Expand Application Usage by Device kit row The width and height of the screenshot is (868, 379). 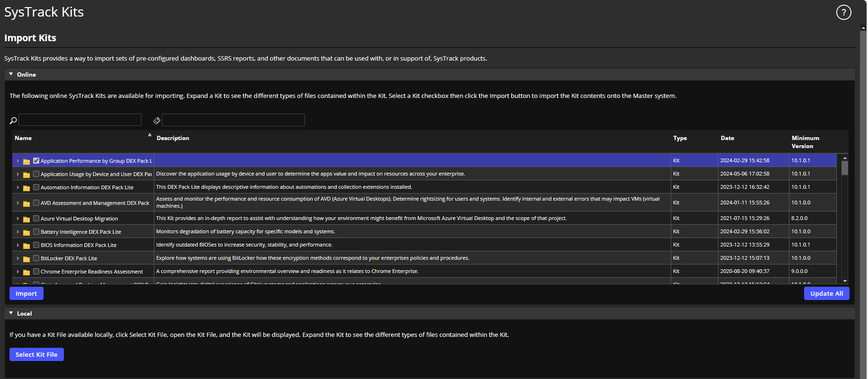point(18,175)
